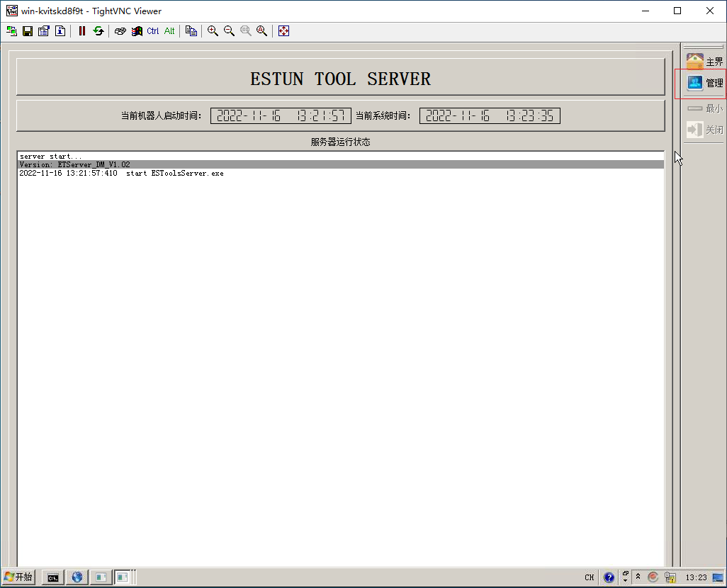Viewport: 727px width, 588px height.
Task: Select the 'start ESToolsServer.exe' log line
Action: 341,173
